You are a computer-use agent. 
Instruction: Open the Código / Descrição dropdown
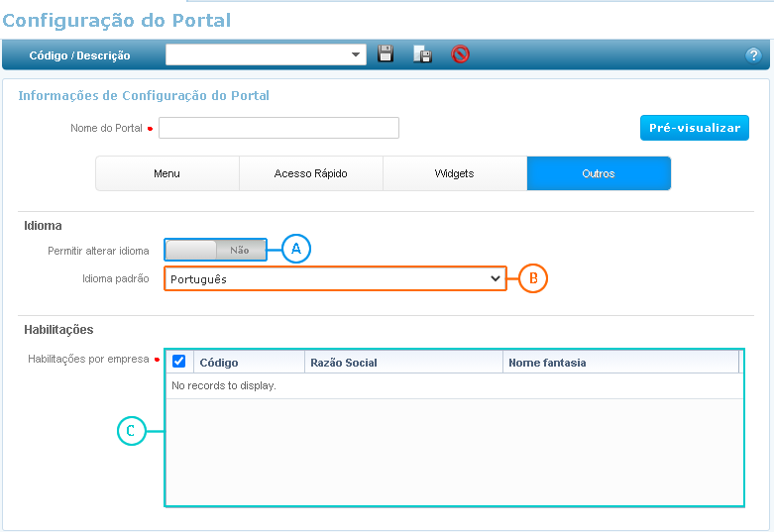[266, 54]
